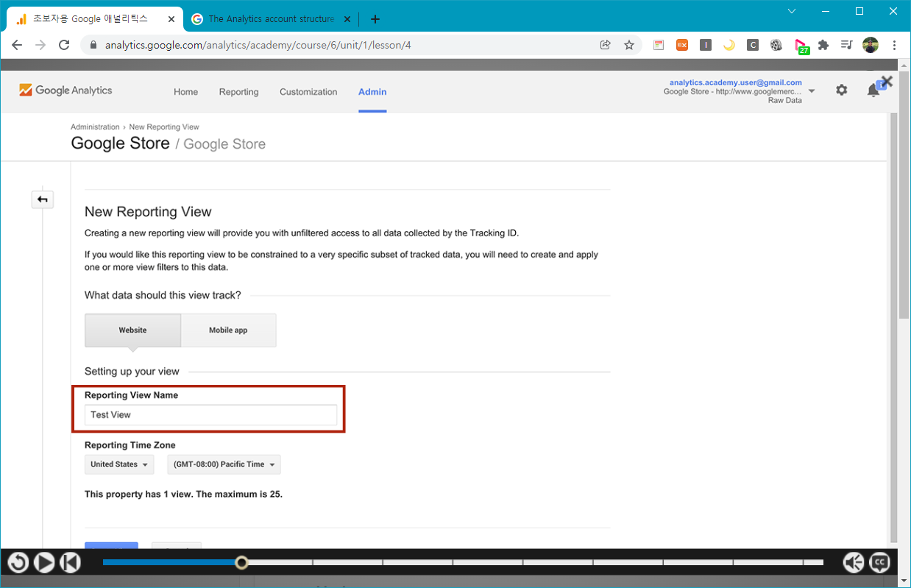Screen dimensions: 911x588
Task: Close the lesson overlay with the X
Action: click(x=887, y=82)
